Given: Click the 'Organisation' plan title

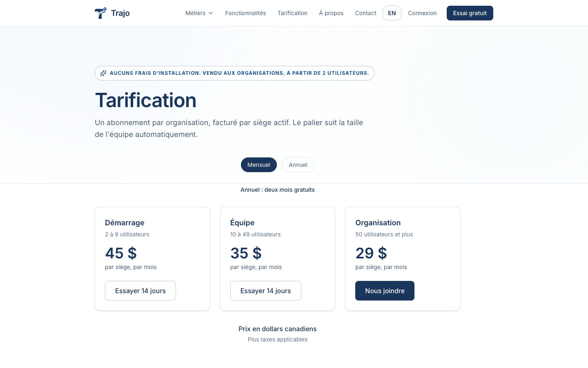Looking at the screenshot, I should click(x=378, y=223).
